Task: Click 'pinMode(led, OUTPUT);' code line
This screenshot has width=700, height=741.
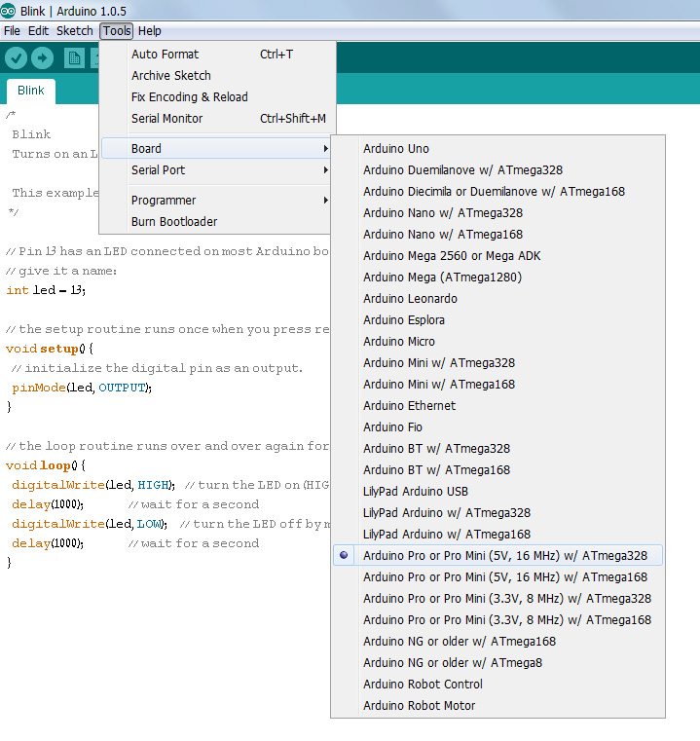Action: click(x=82, y=388)
